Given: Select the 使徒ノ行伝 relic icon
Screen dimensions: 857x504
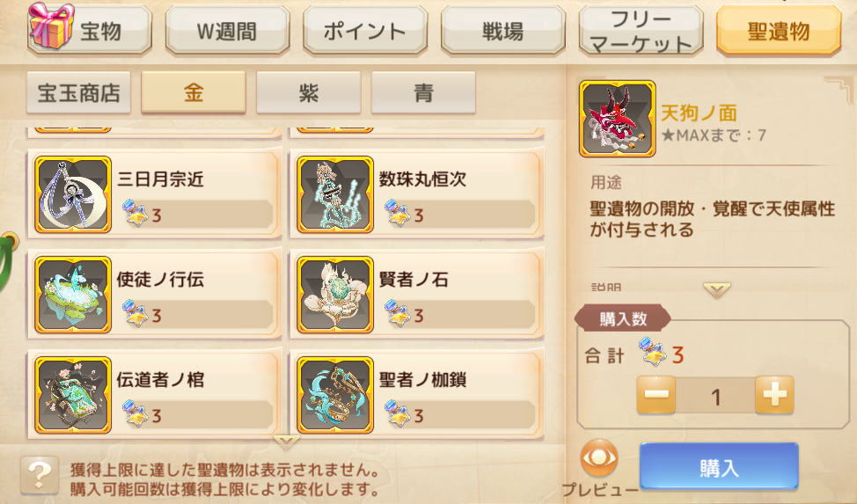Looking at the screenshot, I should (x=73, y=295).
